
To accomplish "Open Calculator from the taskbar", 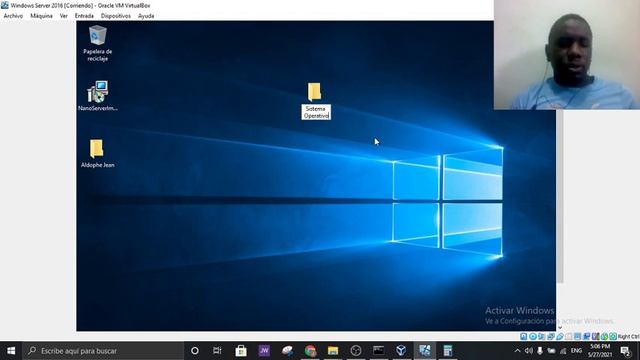I will [448, 351].
